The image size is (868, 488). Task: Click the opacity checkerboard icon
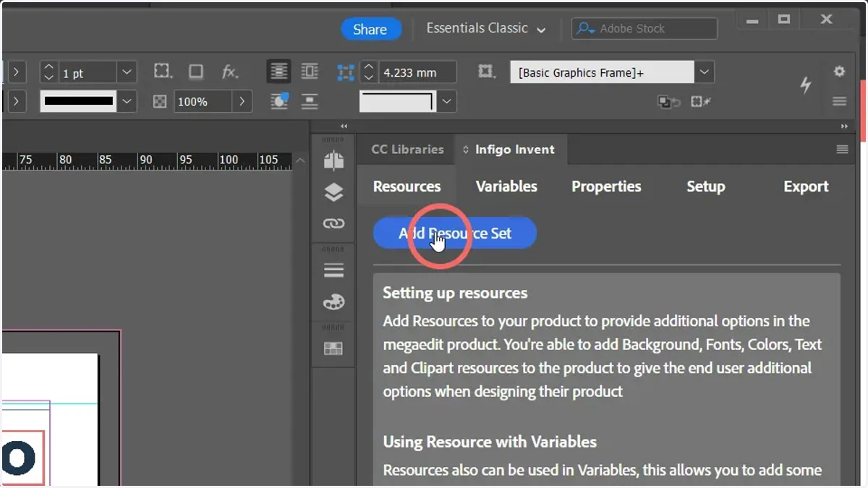160,102
